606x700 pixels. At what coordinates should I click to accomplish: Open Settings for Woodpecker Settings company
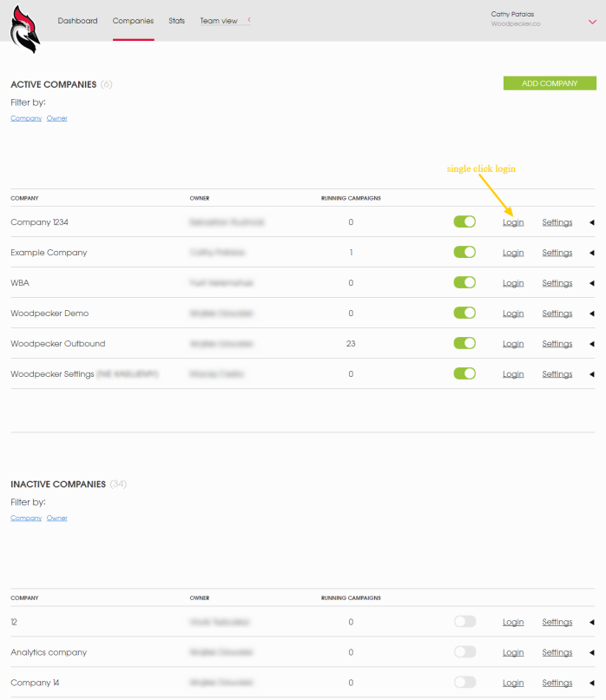tap(557, 374)
